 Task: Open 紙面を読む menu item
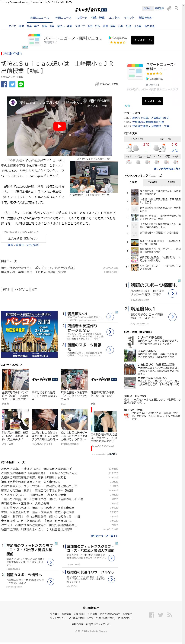pyautogui.click(x=145, y=18)
